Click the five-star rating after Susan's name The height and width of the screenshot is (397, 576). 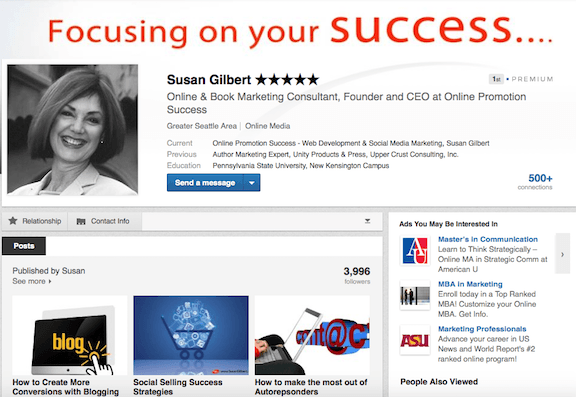[287, 80]
